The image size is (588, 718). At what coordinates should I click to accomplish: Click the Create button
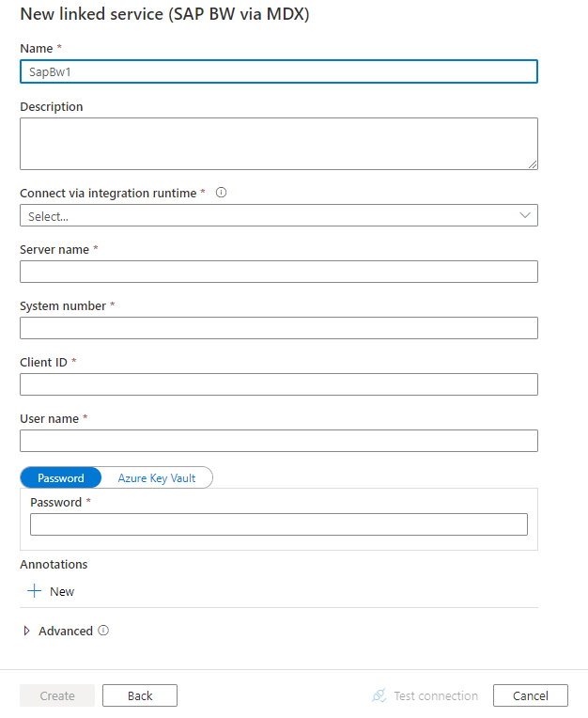pos(57,695)
